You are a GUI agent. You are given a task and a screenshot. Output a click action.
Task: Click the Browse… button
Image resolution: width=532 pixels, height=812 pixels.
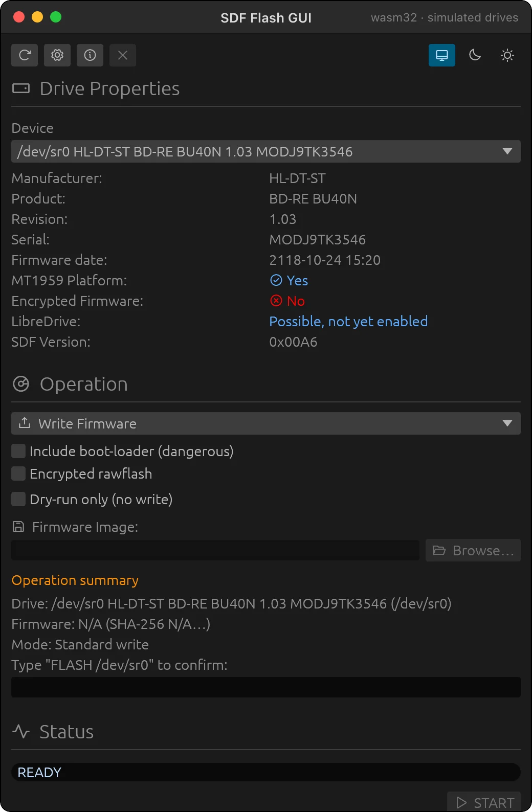(473, 550)
